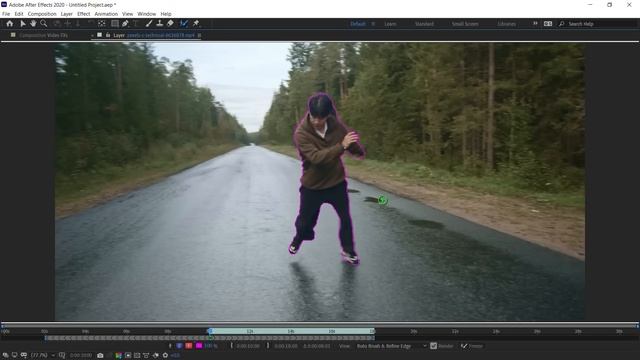
Task: Select the Rectangle shape tool
Action: pyautogui.click(x=115, y=24)
